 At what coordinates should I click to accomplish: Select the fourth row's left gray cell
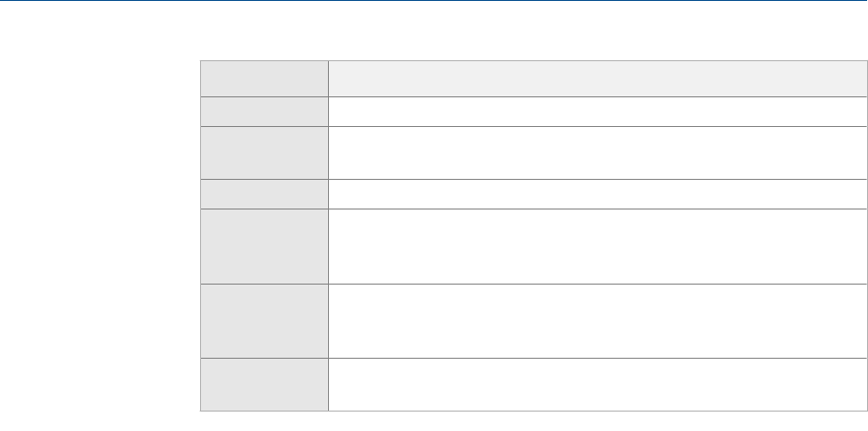pos(264,193)
